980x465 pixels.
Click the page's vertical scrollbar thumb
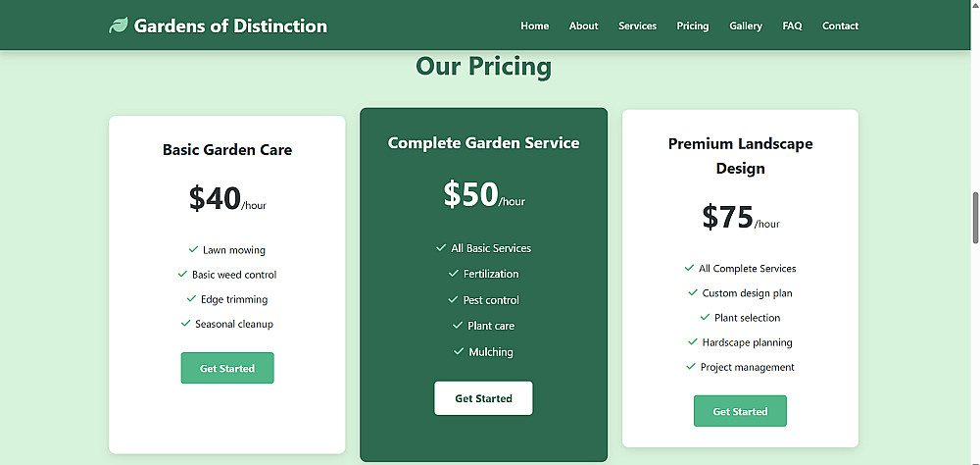[975, 218]
